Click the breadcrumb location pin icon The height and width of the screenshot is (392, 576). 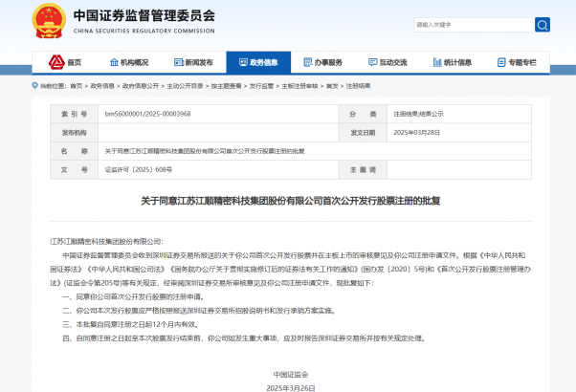[x=34, y=85]
